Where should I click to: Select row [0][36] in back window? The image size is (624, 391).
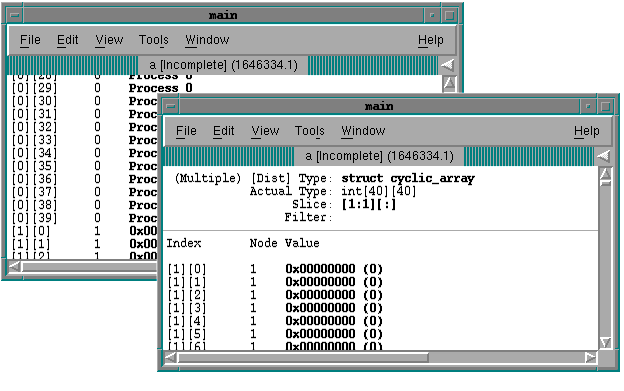[84, 179]
